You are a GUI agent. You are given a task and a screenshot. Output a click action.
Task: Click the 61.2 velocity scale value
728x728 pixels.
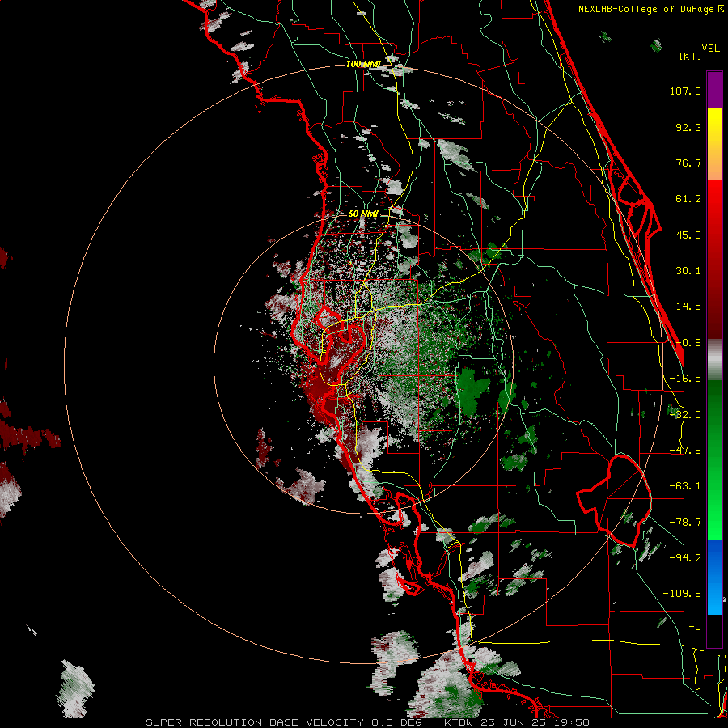click(x=688, y=199)
